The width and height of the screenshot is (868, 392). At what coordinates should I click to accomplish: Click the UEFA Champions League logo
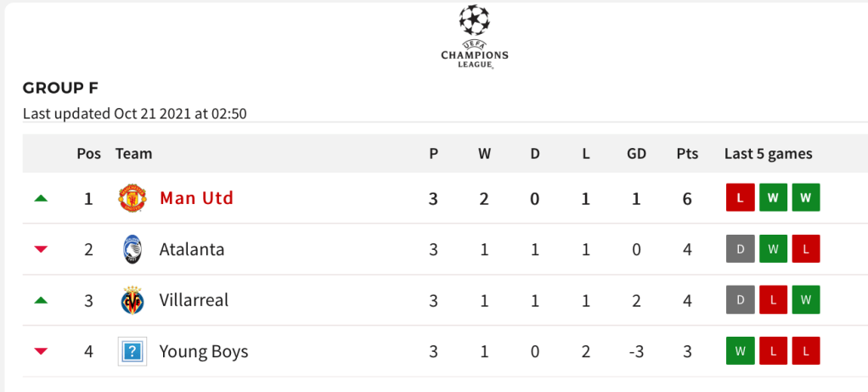point(474,37)
